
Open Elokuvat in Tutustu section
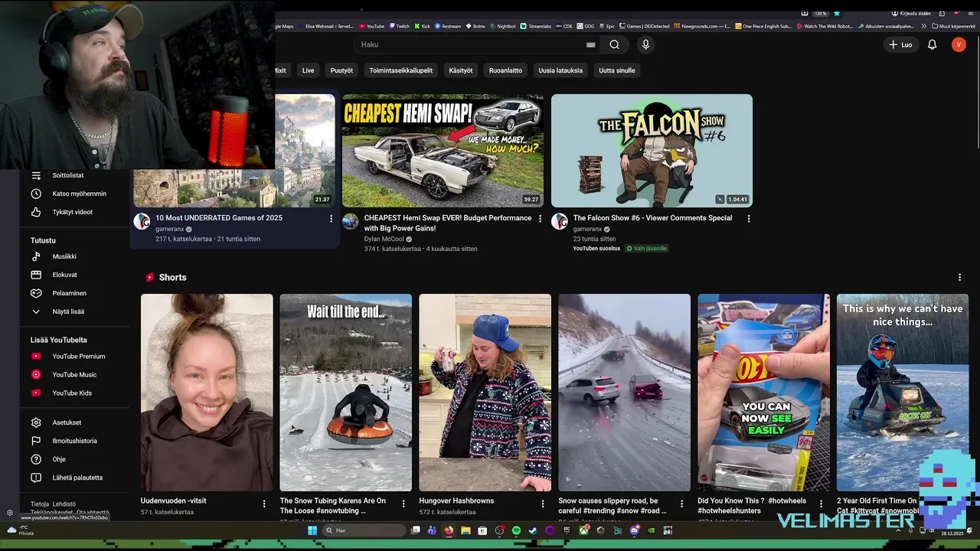click(x=75, y=275)
